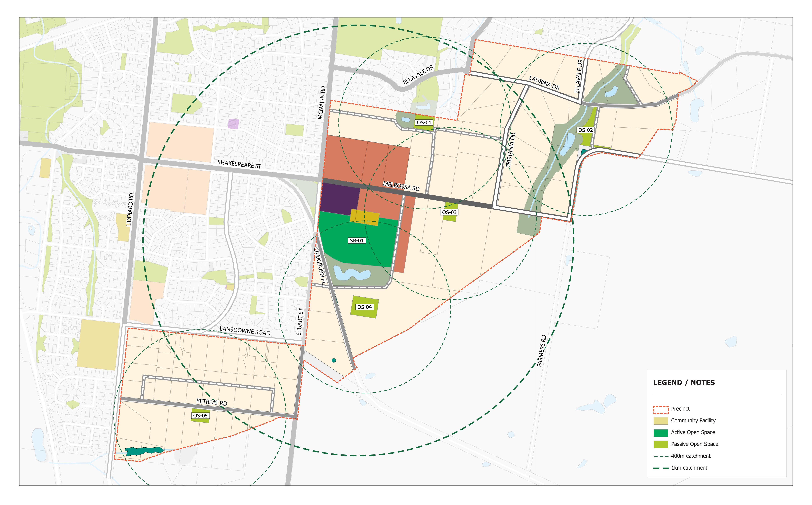
Task: Click the OS-03 open space label
Action: [x=449, y=212]
